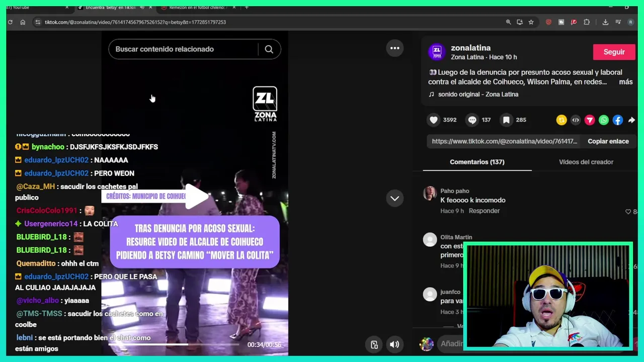Repost video using the yellow repost icon
Image resolution: width=644 pixels, height=362 pixels.
pos(561,120)
